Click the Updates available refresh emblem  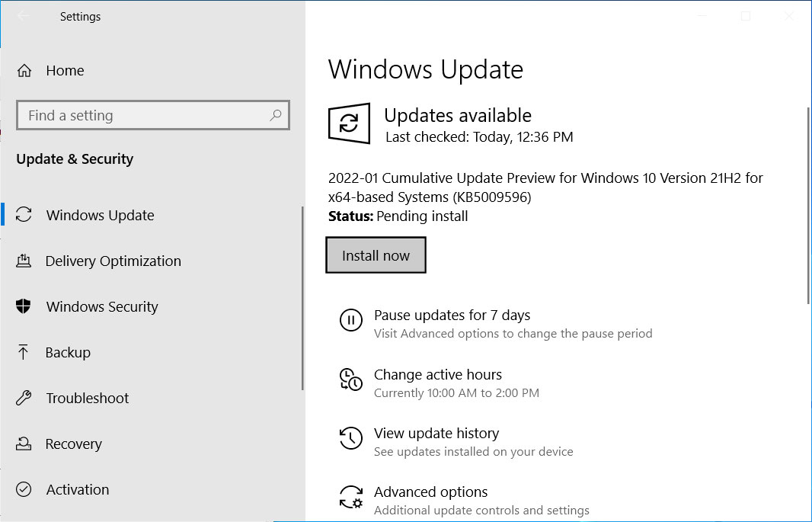click(349, 123)
